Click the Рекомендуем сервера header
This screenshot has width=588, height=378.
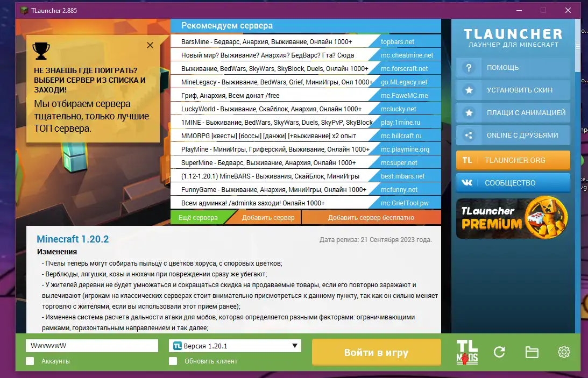(x=227, y=26)
